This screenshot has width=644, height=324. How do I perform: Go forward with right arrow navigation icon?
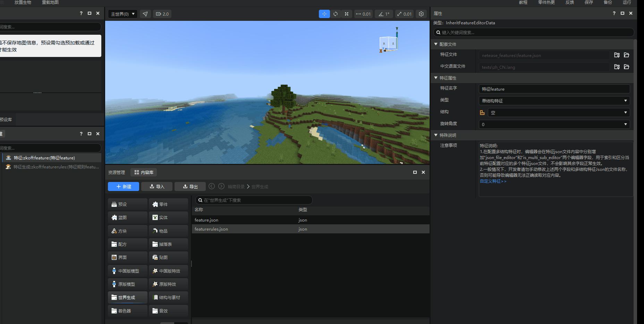[221, 186]
